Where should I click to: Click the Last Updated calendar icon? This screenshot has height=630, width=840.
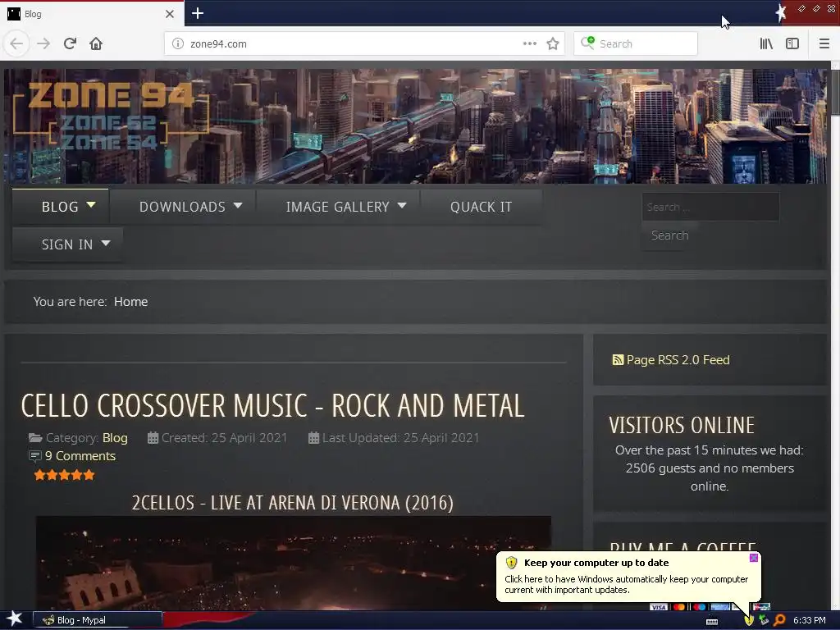[x=314, y=438]
